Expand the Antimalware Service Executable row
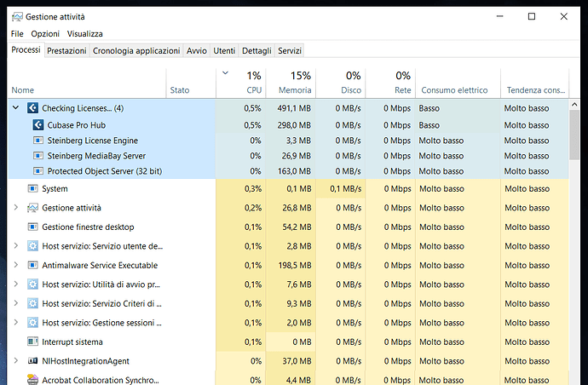588x385 pixels. click(16, 266)
